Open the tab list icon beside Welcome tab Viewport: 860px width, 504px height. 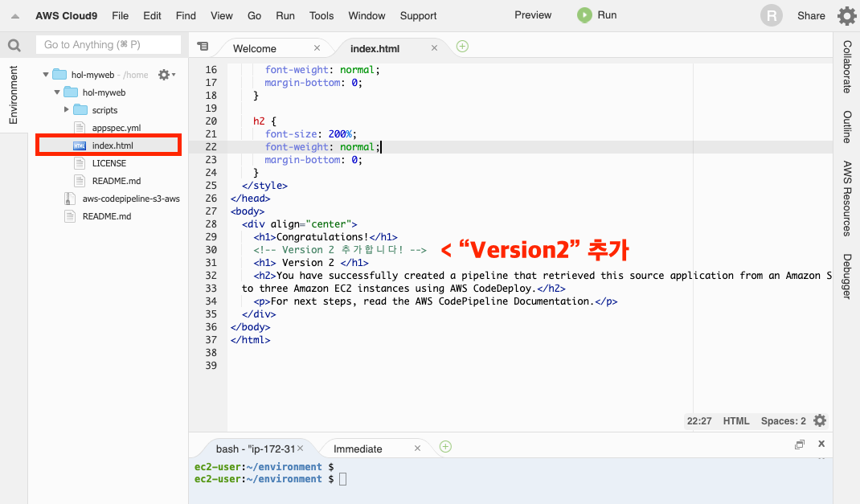tap(203, 47)
